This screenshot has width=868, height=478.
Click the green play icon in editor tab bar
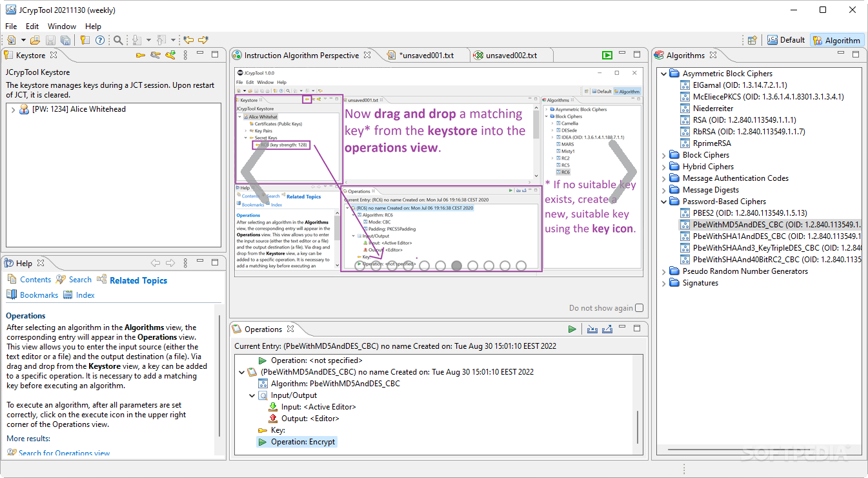(x=607, y=55)
